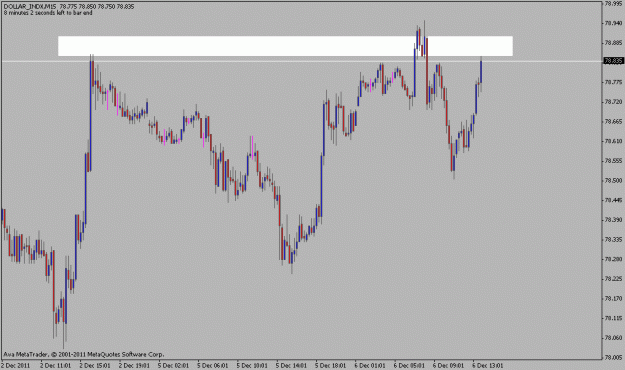625x370 pixels.
Task: Click the 78.115 price axis label
Action: (613, 318)
